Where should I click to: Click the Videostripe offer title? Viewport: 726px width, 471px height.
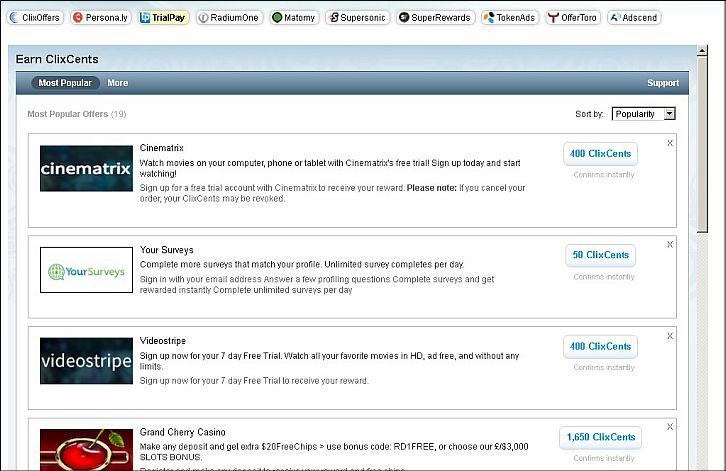coord(163,341)
